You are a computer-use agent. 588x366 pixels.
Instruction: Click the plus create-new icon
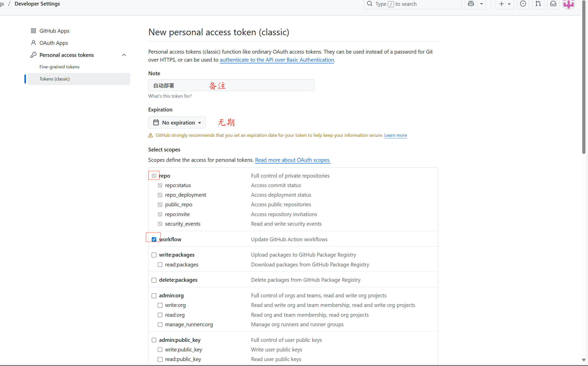(x=501, y=4)
